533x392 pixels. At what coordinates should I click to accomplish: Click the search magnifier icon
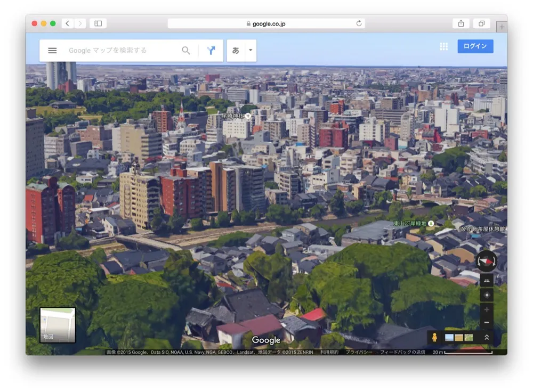[185, 50]
